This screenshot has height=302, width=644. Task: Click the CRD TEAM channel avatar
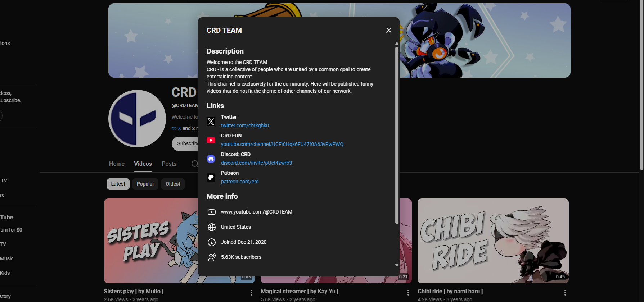(x=137, y=119)
